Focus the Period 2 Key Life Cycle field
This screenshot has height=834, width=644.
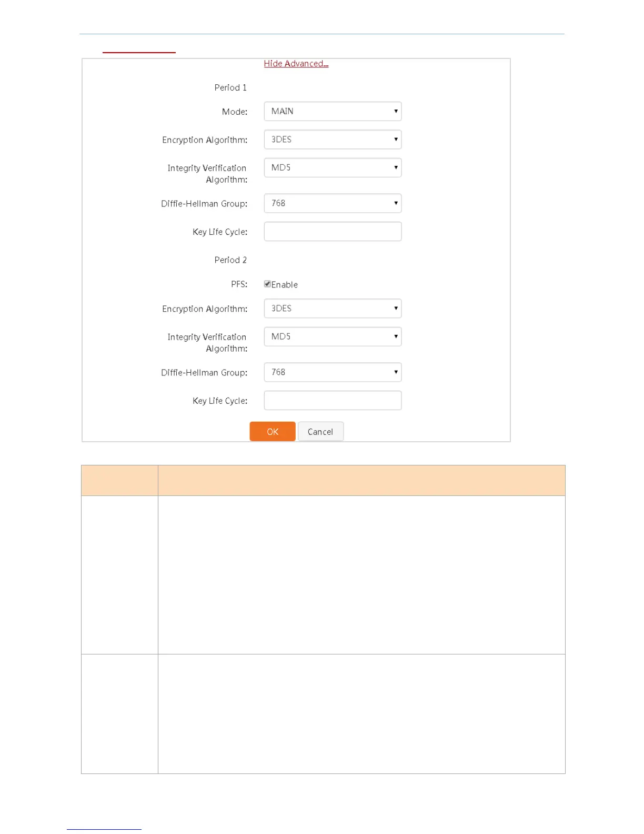pos(333,401)
